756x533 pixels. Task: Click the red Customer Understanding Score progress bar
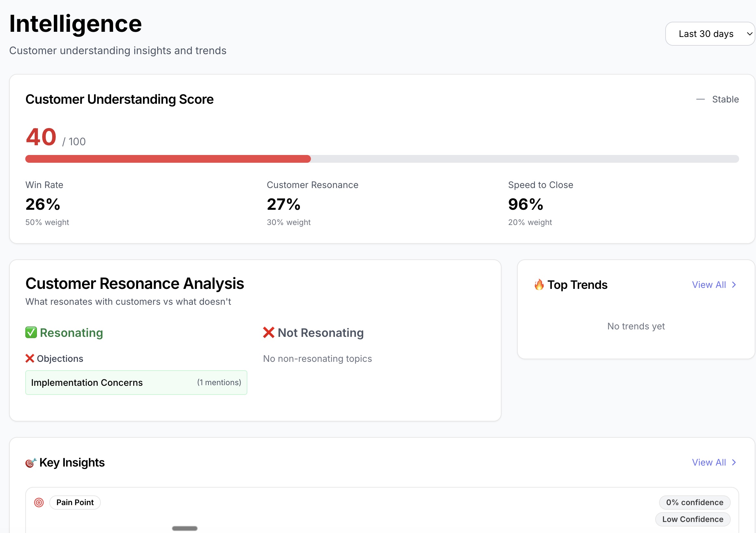pyautogui.click(x=168, y=159)
